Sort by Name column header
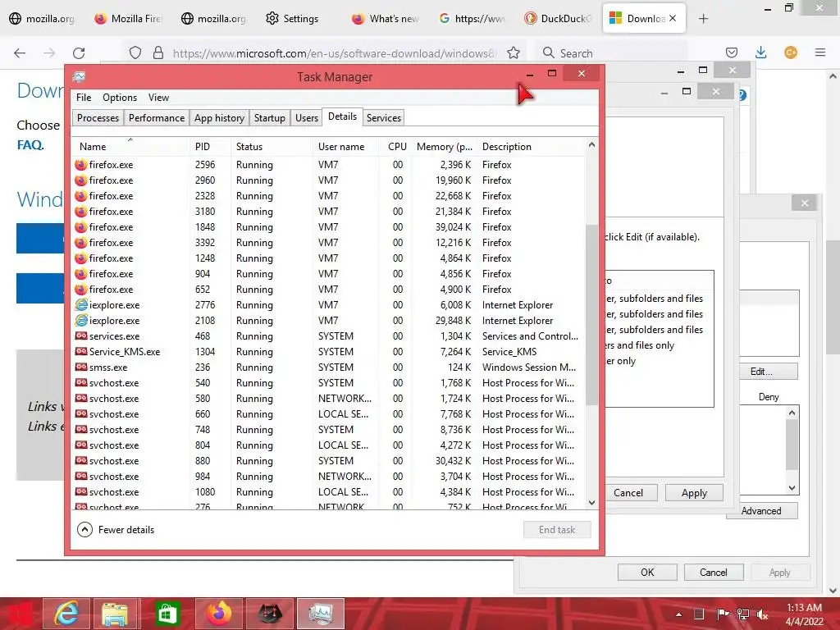840x630 pixels. click(x=130, y=146)
